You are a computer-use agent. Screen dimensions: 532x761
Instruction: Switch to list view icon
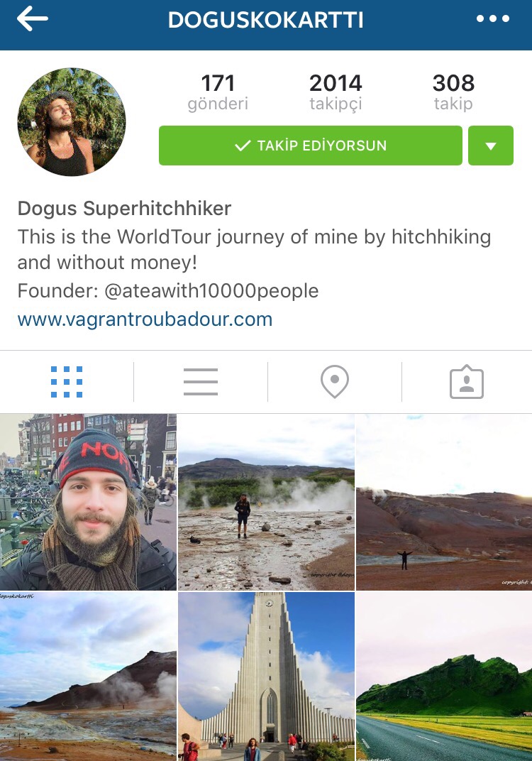(200, 382)
